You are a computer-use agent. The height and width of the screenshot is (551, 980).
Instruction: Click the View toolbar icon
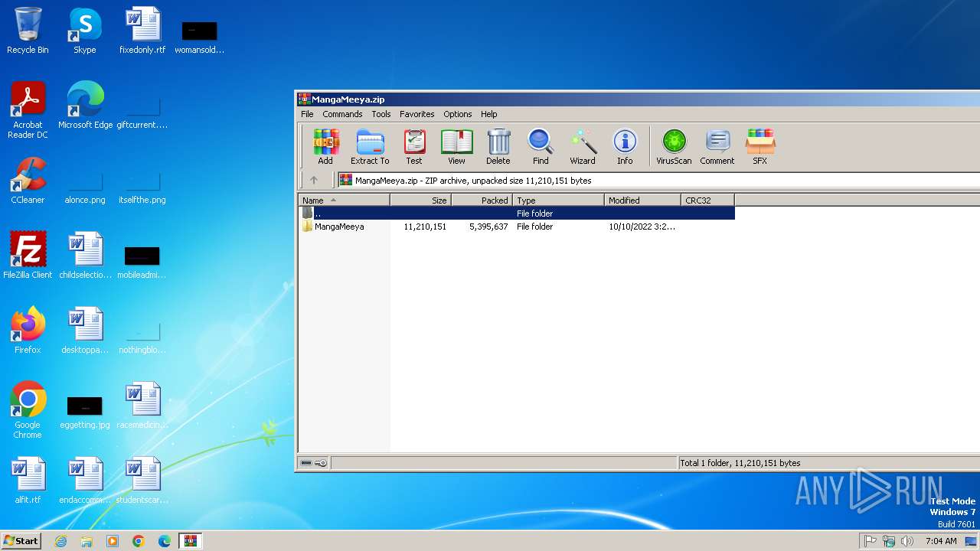(x=456, y=146)
